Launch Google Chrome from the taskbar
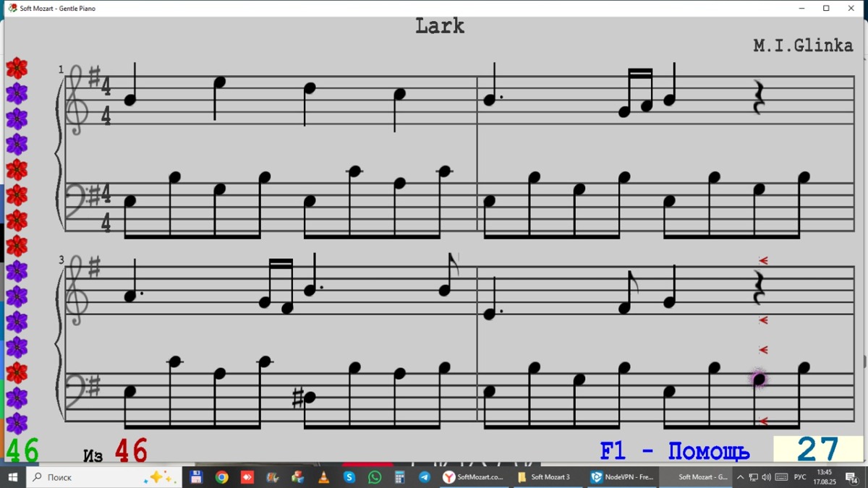 pos(221,477)
